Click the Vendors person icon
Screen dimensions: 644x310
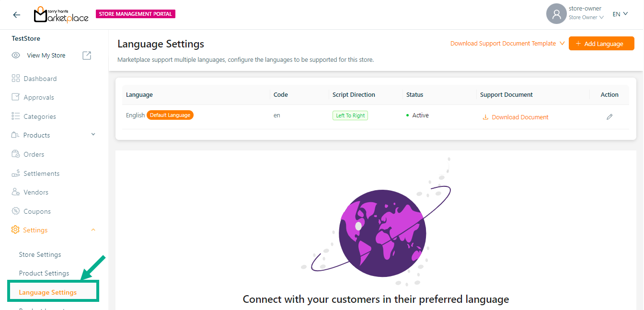point(16,192)
